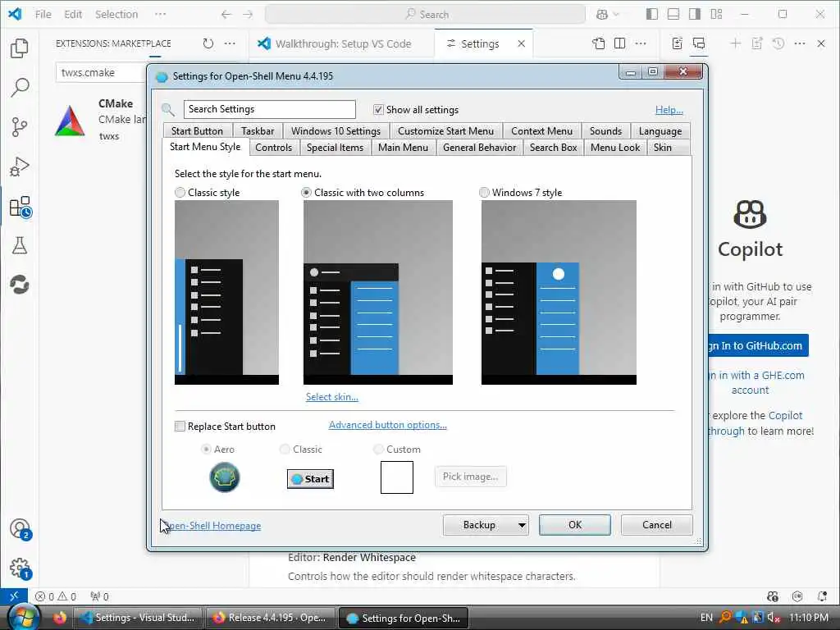
Task: Open the Explorer view in VS Code sidebar
Action: 20,48
